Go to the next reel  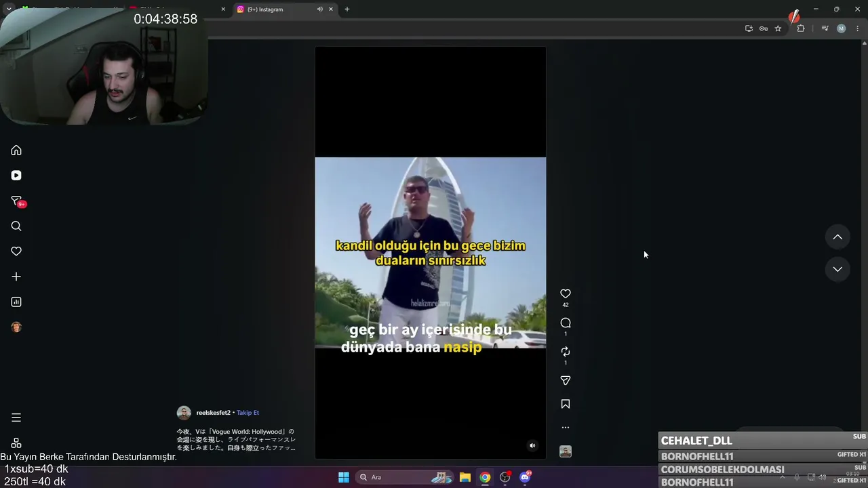point(837,269)
